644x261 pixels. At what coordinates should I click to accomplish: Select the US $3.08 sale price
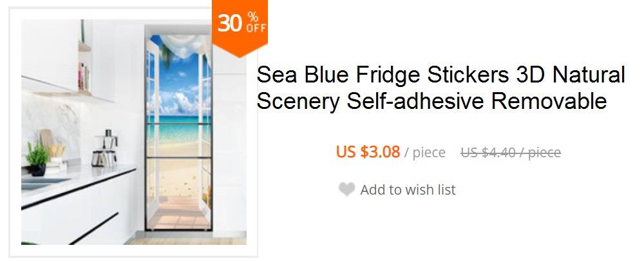368,152
